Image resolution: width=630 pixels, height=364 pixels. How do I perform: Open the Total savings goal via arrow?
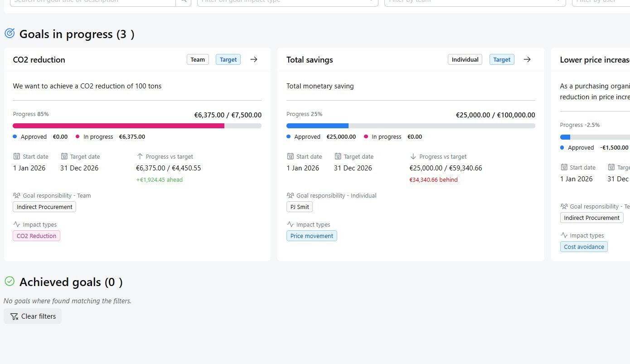click(527, 59)
